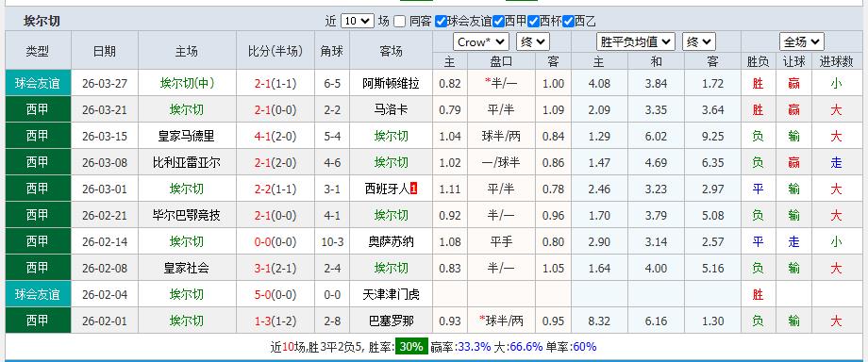Open the 皇家马德里 home team link
Viewport: 868px width, 362px height.
187,136
